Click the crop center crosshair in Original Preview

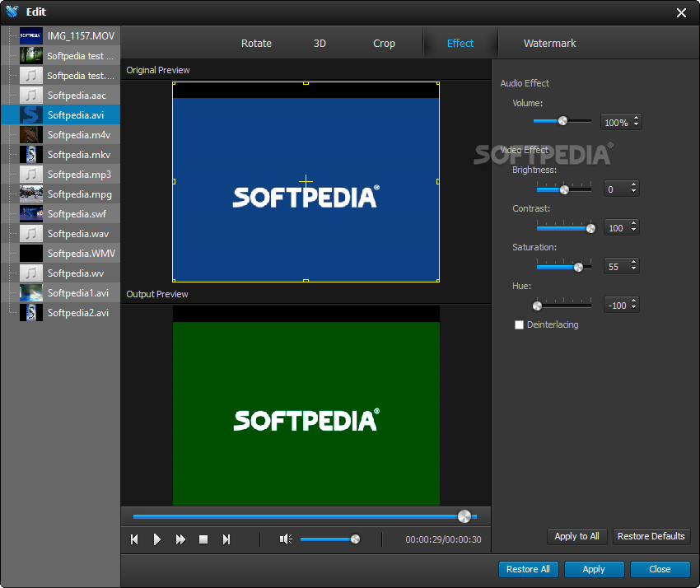pos(306,181)
